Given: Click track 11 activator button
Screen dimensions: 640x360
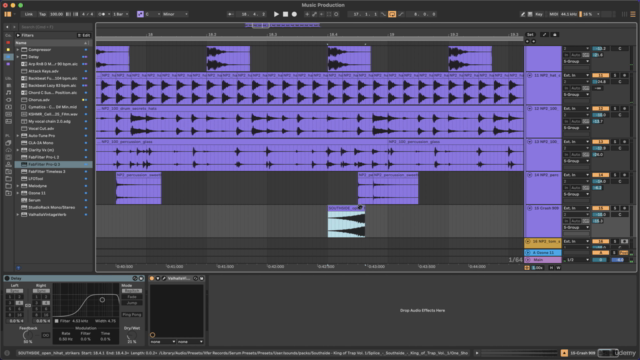Looking at the screenshot, I should [x=600, y=76].
